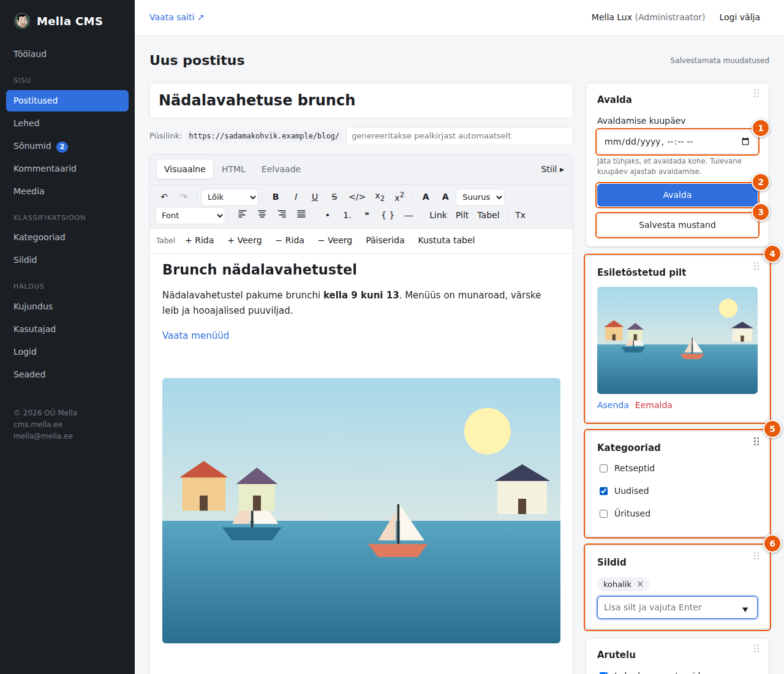Open the Vaata saiti link
The image size is (784, 674).
point(177,17)
